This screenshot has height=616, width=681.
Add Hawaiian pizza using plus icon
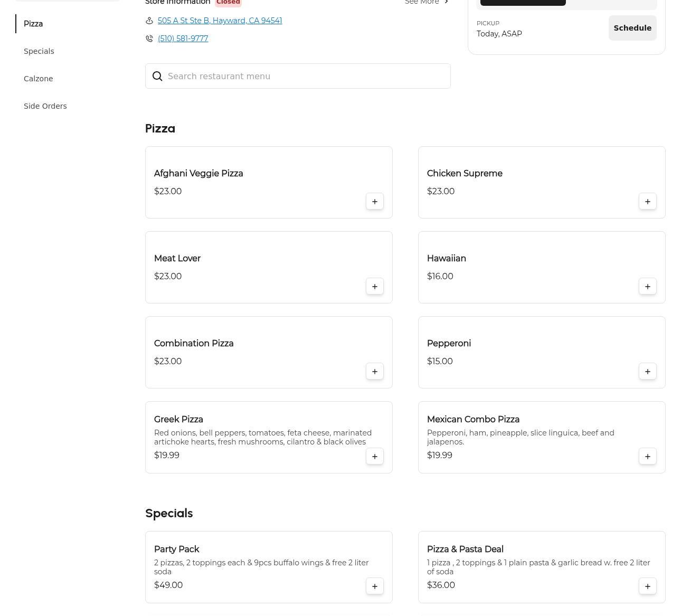tap(648, 287)
